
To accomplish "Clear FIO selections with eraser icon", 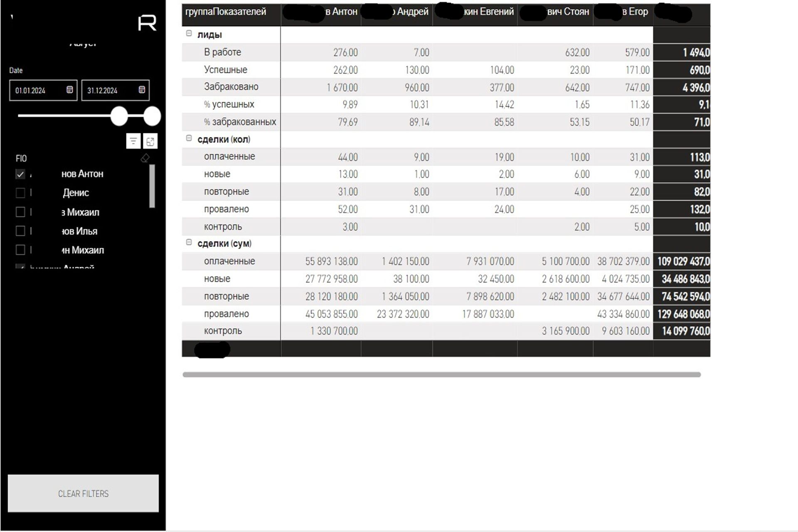I will (x=145, y=158).
